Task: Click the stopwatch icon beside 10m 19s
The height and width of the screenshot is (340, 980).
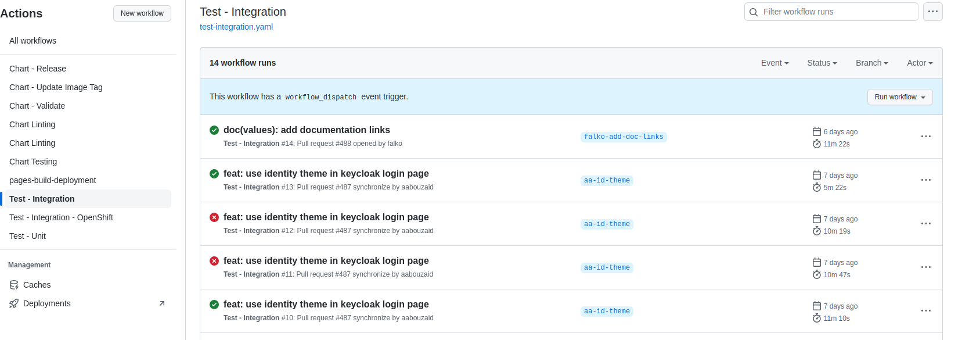Action: point(817,231)
